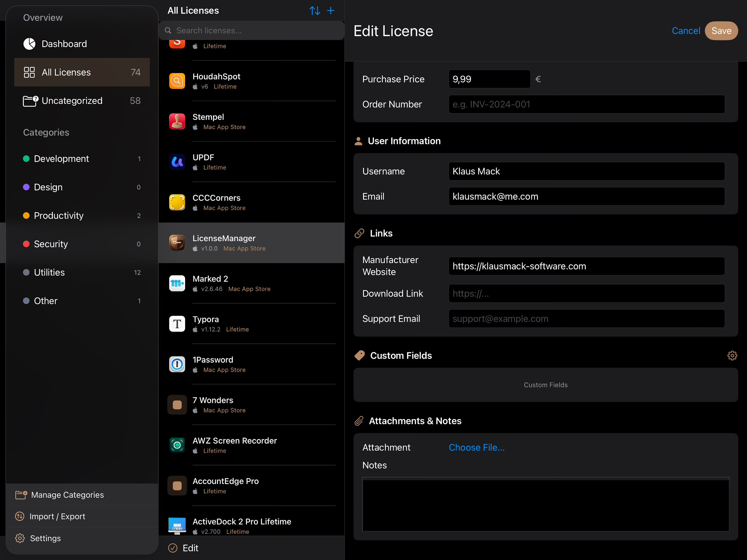Click the green Development color dot
The height and width of the screenshot is (560, 747).
pyautogui.click(x=26, y=159)
